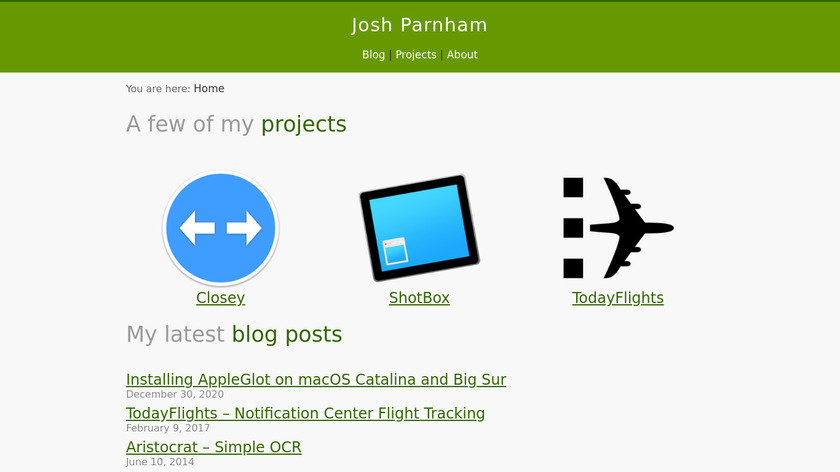The image size is (840, 472).
Task: Go to the Projects navigation item
Action: pos(416,55)
